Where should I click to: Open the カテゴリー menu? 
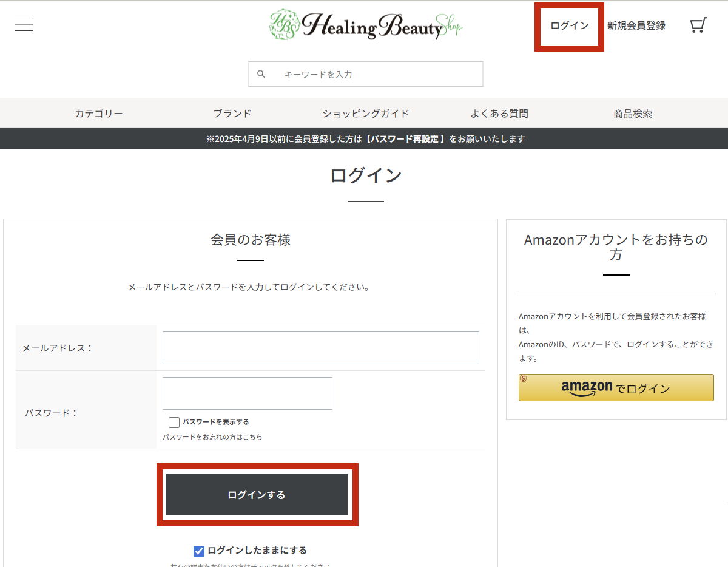tap(99, 114)
